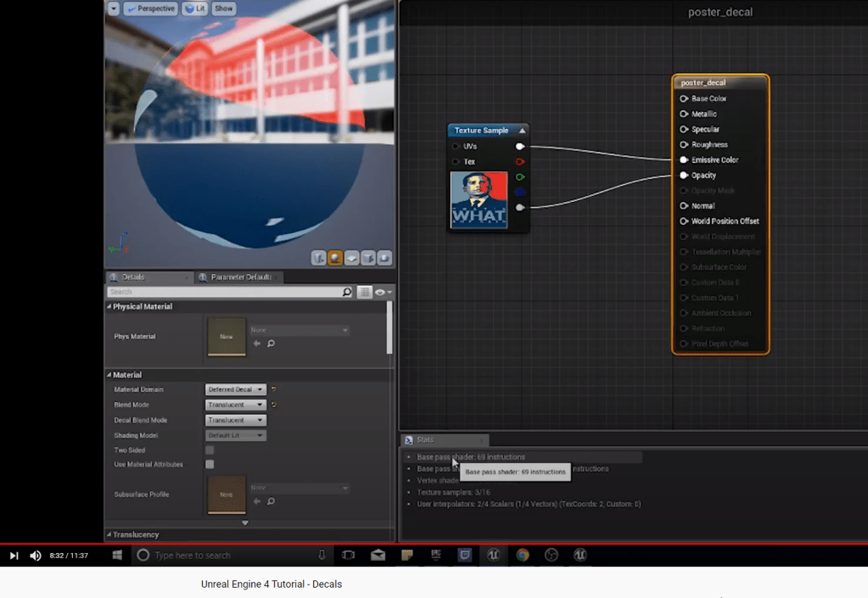Toggle the Lit view mode button
The width and height of the screenshot is (868, 598).
coord(195,8)
